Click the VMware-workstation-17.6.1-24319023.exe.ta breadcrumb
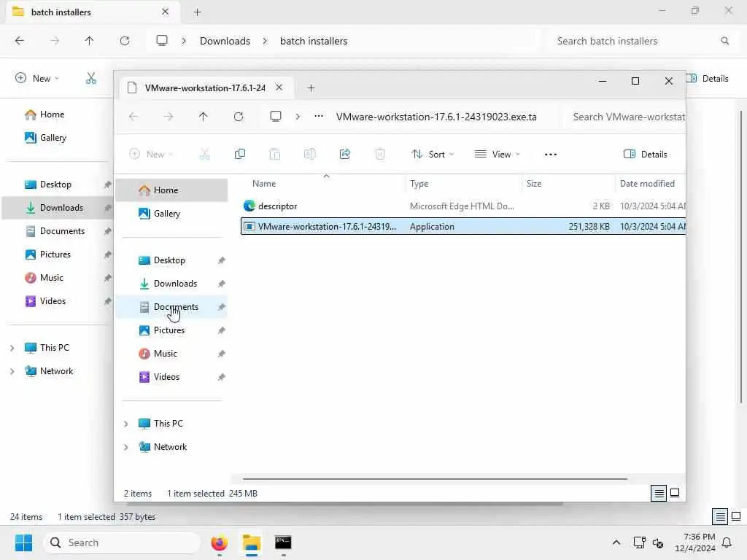 436,117
